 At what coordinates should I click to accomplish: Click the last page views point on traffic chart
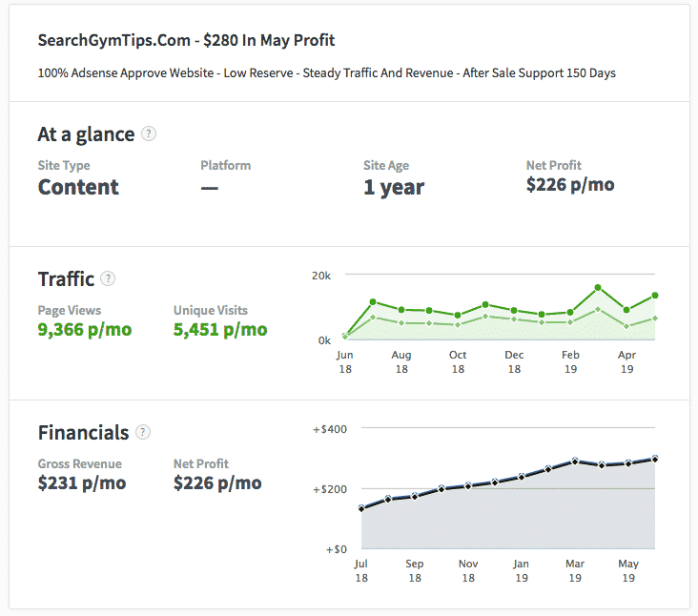point(655,295)
